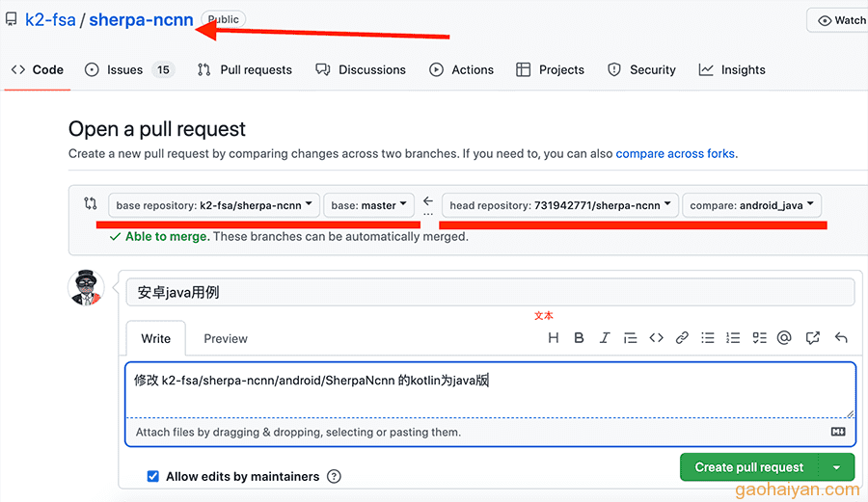Apply bold formatting in editor
868x502 pixels.
tap(579, 338)
